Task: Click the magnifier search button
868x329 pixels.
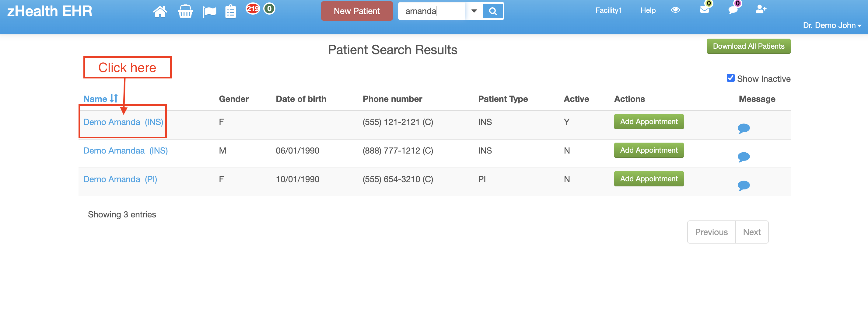Action: (x=493, y=11)
